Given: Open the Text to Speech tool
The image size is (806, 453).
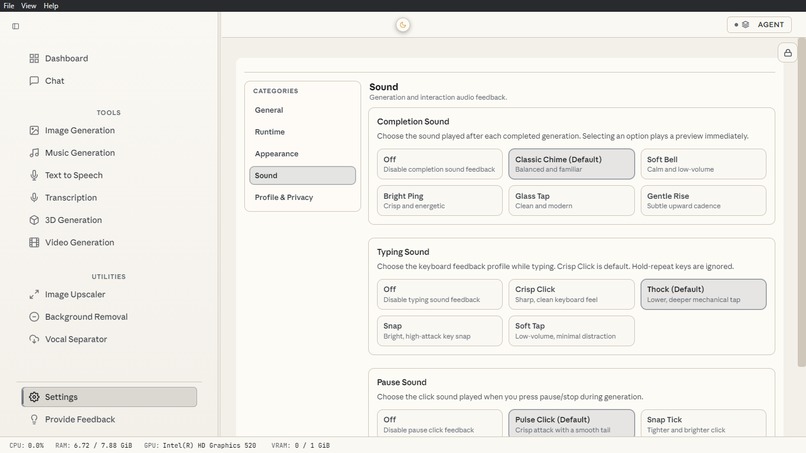Looking at the screenshot, I should click(109, 175).
